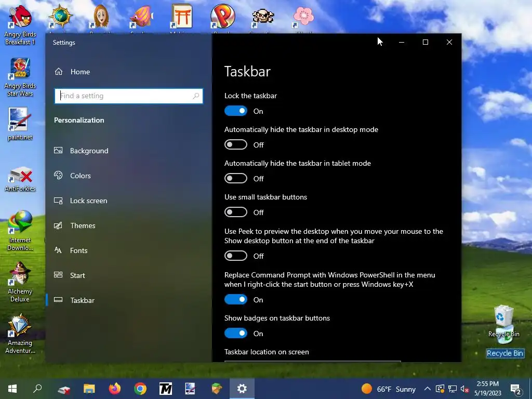The image size is (532, 399).
Task: Open taskbar search magnifier
Action: pyautogui.click(x=37, y=389)
